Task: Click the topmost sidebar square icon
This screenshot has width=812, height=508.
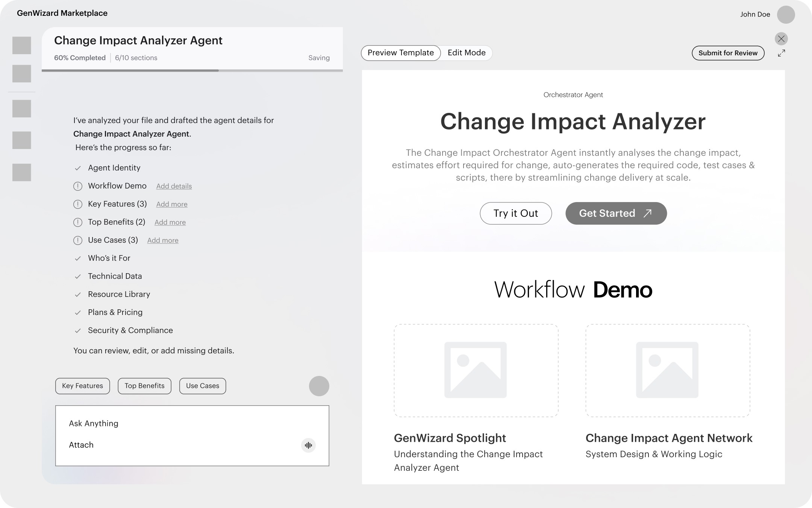Action: click(22, 46)
